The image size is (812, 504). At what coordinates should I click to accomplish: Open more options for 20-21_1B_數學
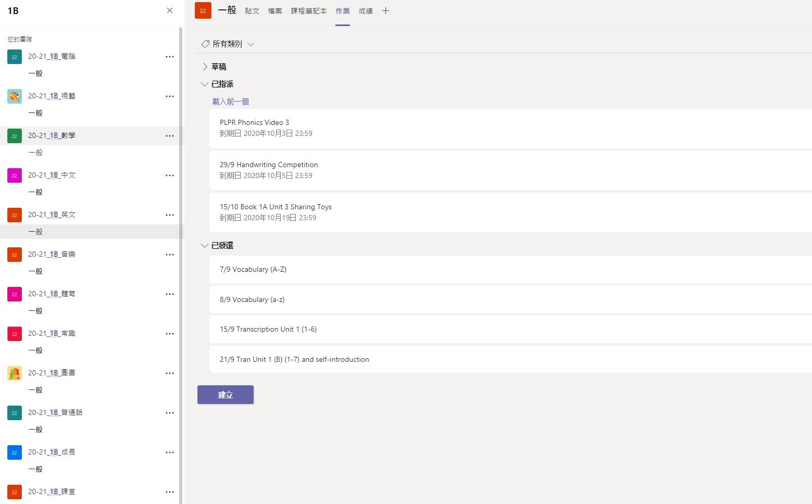170,136
